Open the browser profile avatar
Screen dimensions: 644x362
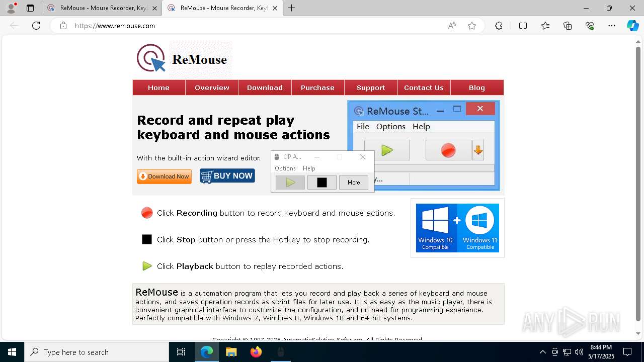[x=11, y=8]
